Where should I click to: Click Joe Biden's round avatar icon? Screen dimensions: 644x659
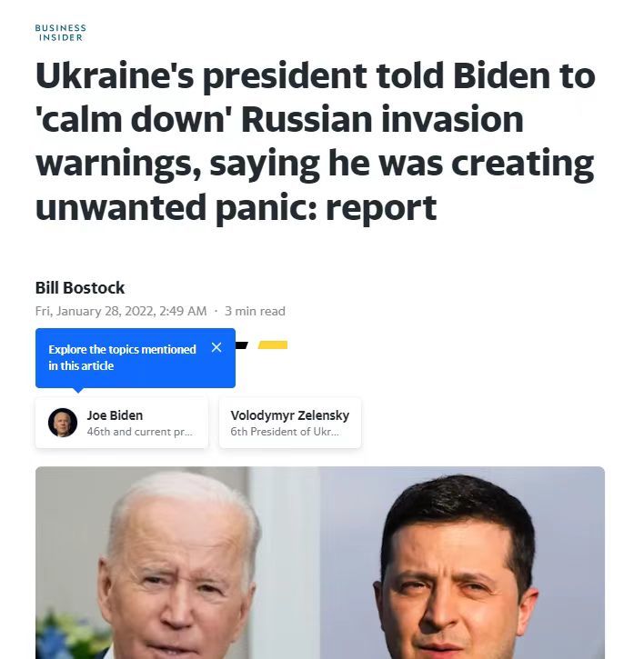point(63,423)
